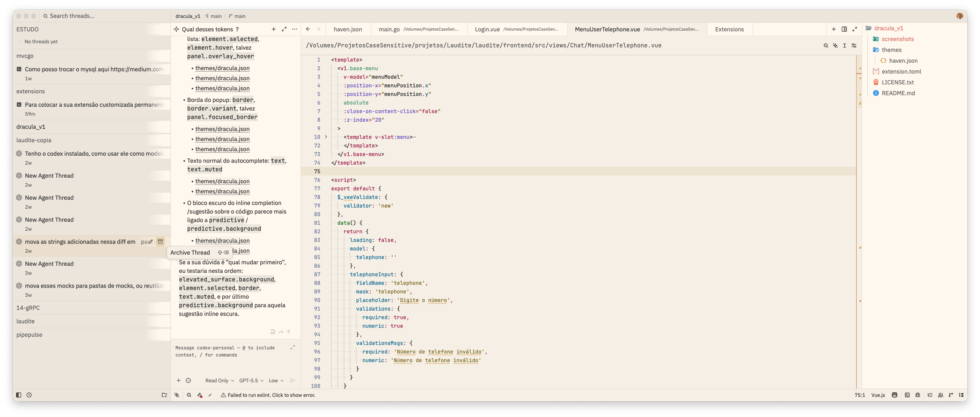Open the collaboration panel icon
This screenshot has width=980, height=417.
click(940, 395)
